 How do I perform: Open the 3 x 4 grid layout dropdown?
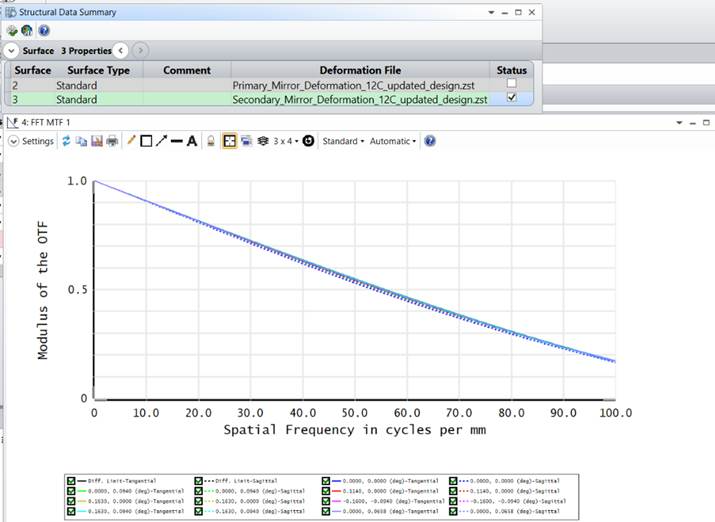286,141
